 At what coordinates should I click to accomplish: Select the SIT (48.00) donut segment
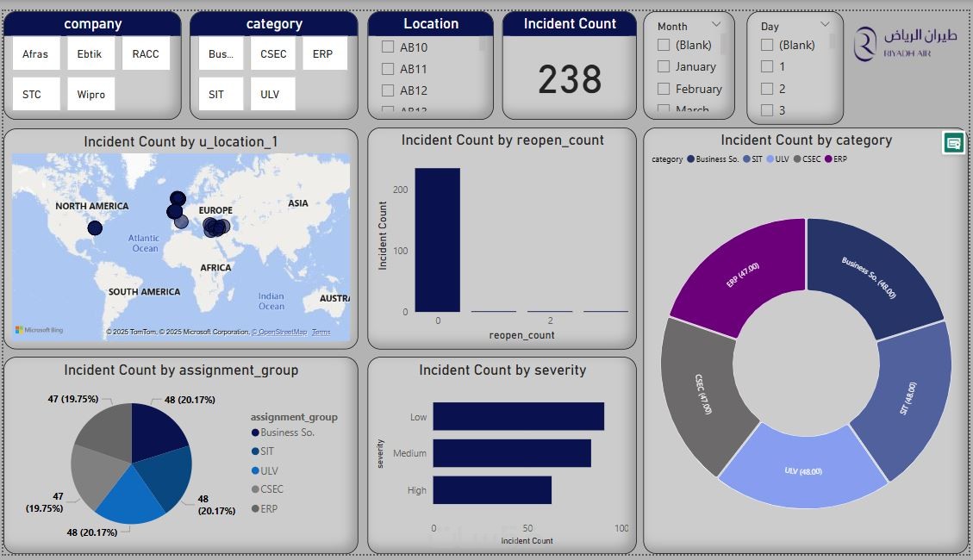(908, 398)
